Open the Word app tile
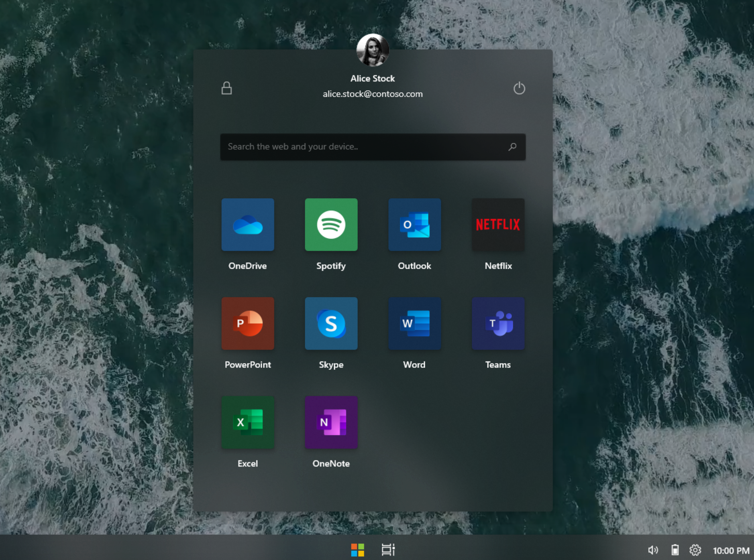 point(415,323)
